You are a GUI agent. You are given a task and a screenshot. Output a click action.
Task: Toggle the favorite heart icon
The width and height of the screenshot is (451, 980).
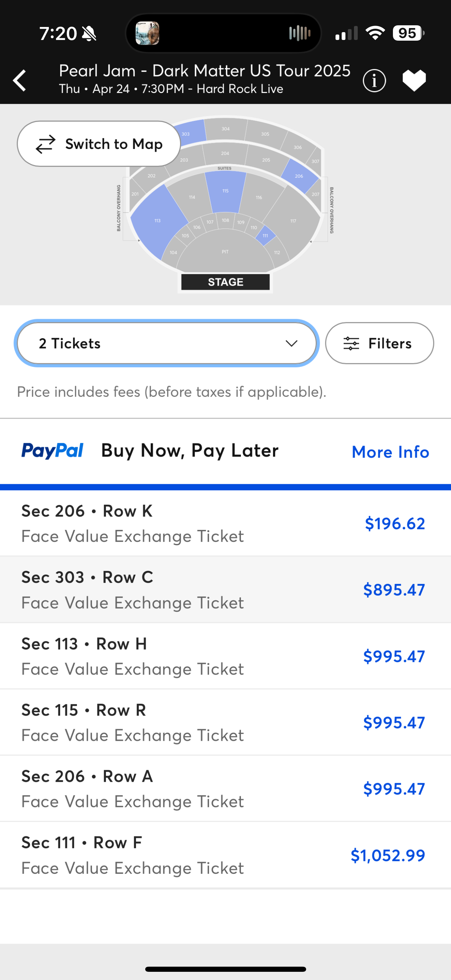[x=414, y=80]
